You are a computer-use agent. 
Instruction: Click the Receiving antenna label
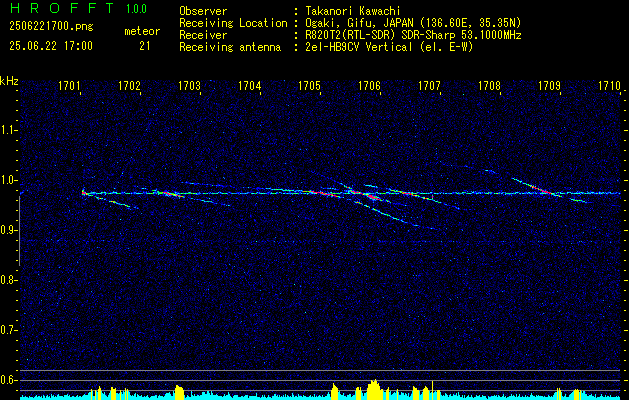pos(230,47)
